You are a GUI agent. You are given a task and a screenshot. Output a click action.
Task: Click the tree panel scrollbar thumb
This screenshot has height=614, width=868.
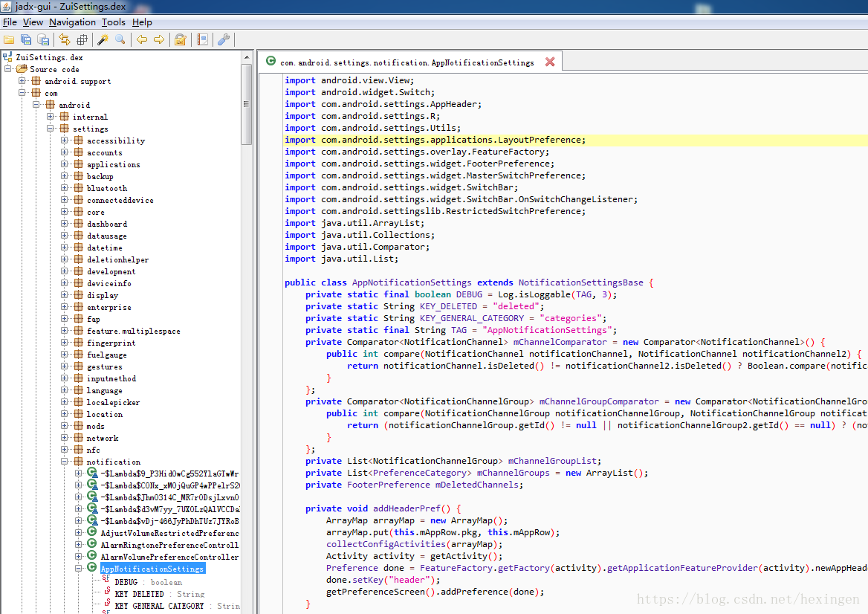coord(246,104)
